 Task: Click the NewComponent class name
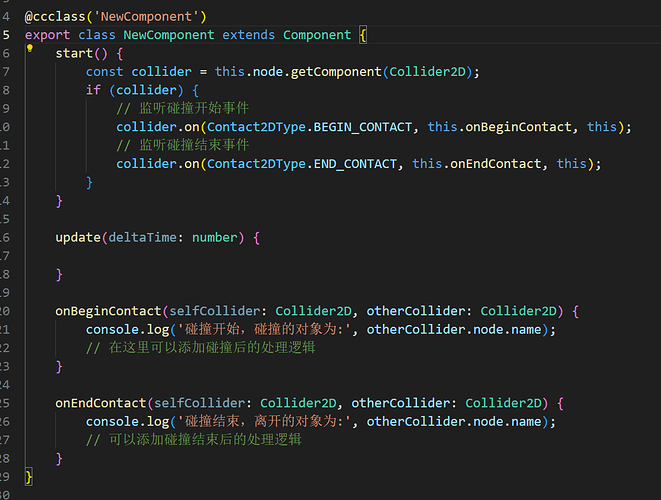coord(169,35)
